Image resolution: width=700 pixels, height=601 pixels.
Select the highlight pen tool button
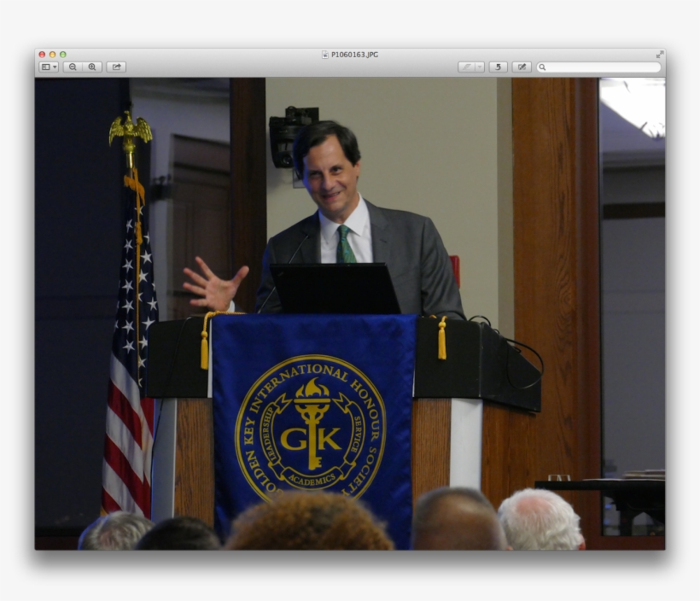click(x=466, y=67)
